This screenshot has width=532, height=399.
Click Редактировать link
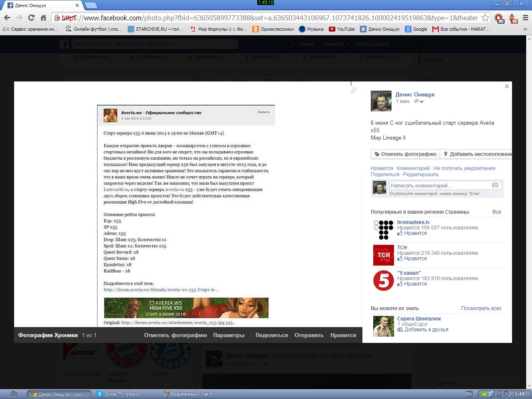pyautogui.click(x=421, y=175)
